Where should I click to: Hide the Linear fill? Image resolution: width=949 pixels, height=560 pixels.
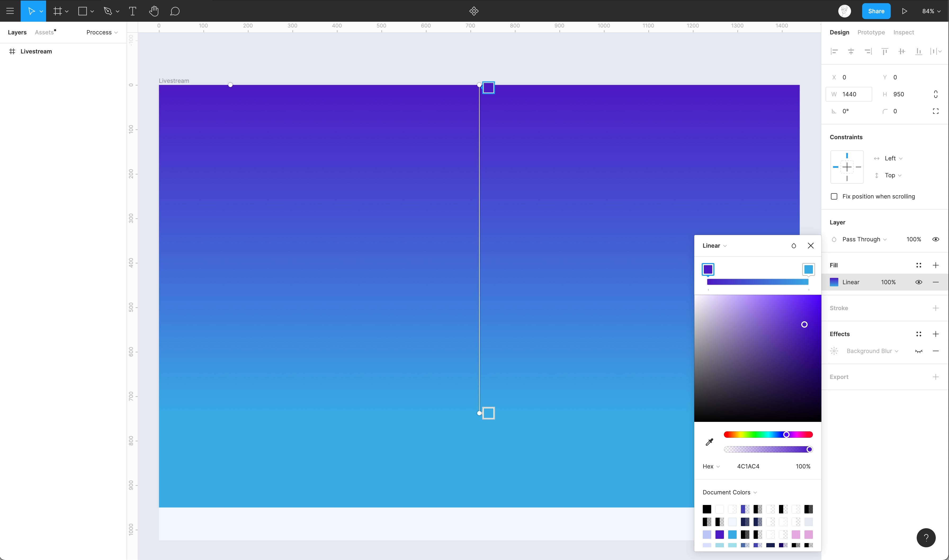point(919,282)
